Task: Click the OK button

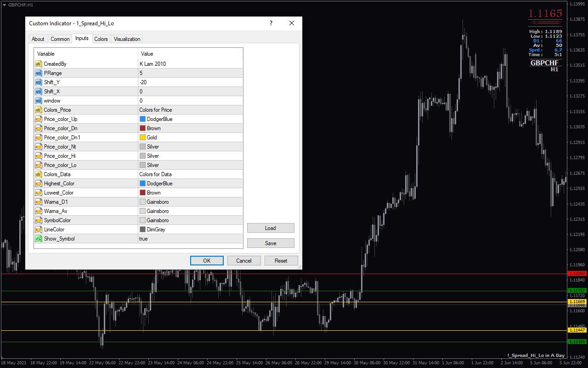Action: pyautogui.click(x=207, y=261)
